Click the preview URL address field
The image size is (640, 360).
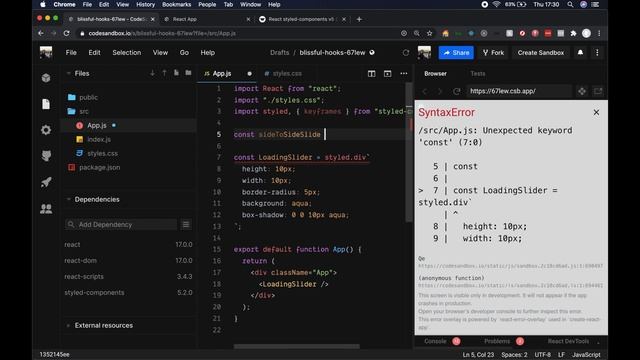tap(519, 91)
